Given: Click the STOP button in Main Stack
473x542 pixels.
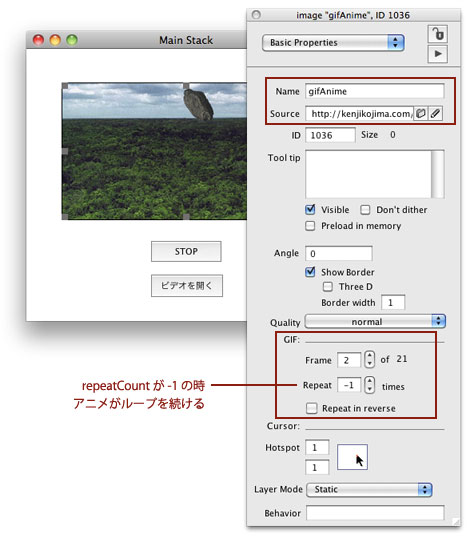Looking at the screenshot, I should [x=186, y=251].
